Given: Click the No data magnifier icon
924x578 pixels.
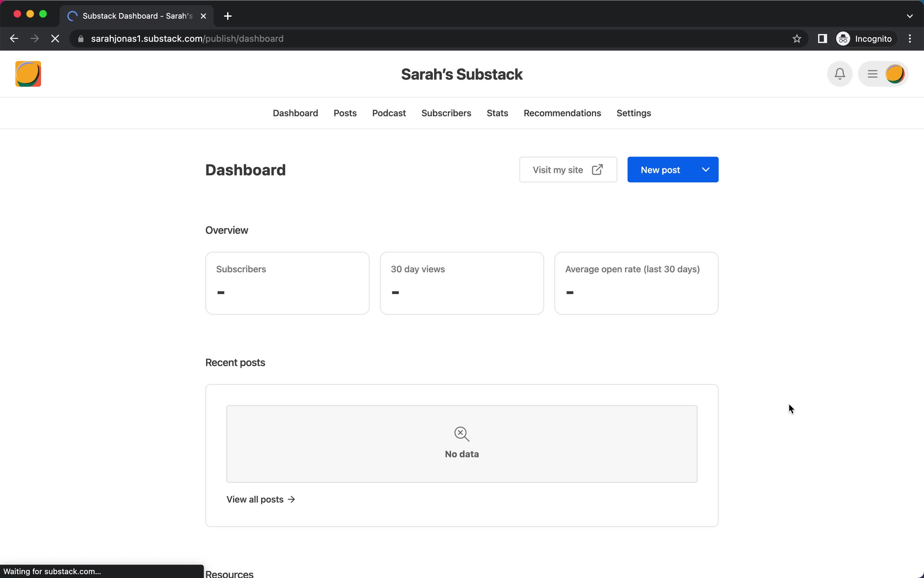Looking at the screenshot, I should click(x=462, y=434).
